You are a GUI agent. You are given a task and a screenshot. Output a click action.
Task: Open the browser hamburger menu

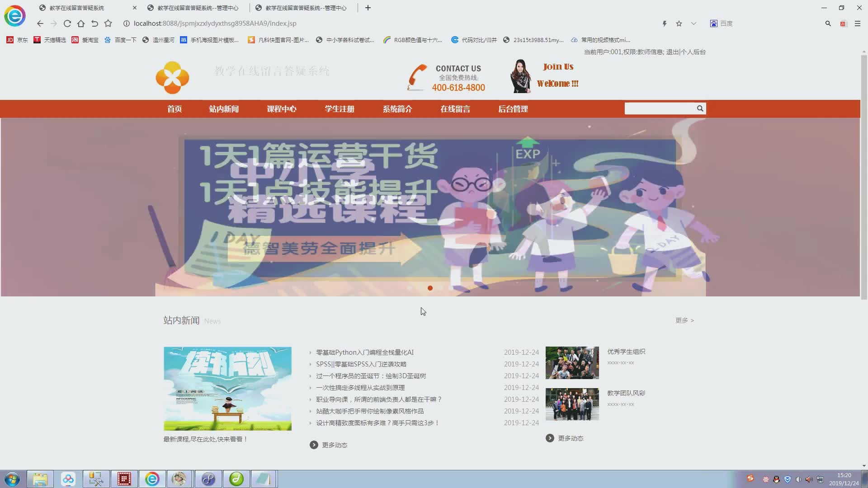(x=858, y=23)
